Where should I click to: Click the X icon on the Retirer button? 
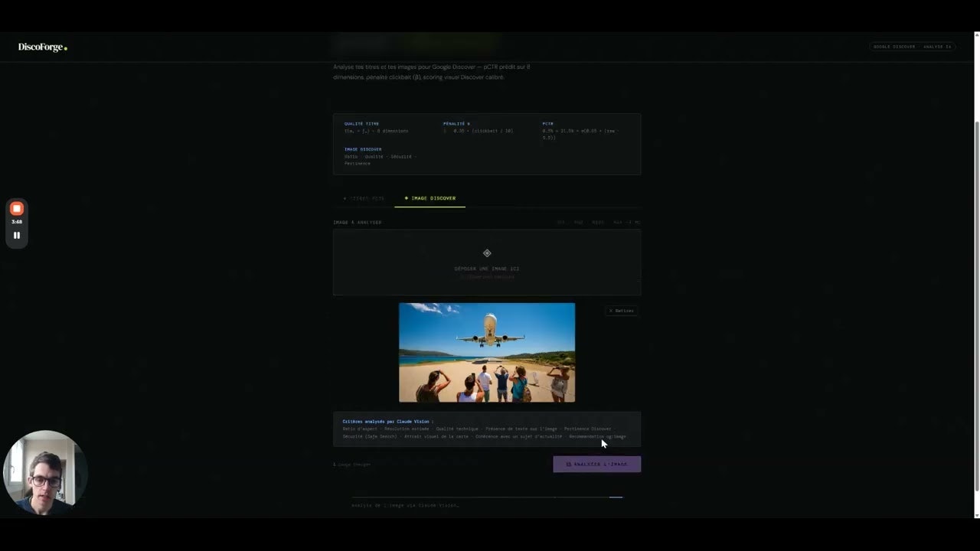[x=610, y=311]
